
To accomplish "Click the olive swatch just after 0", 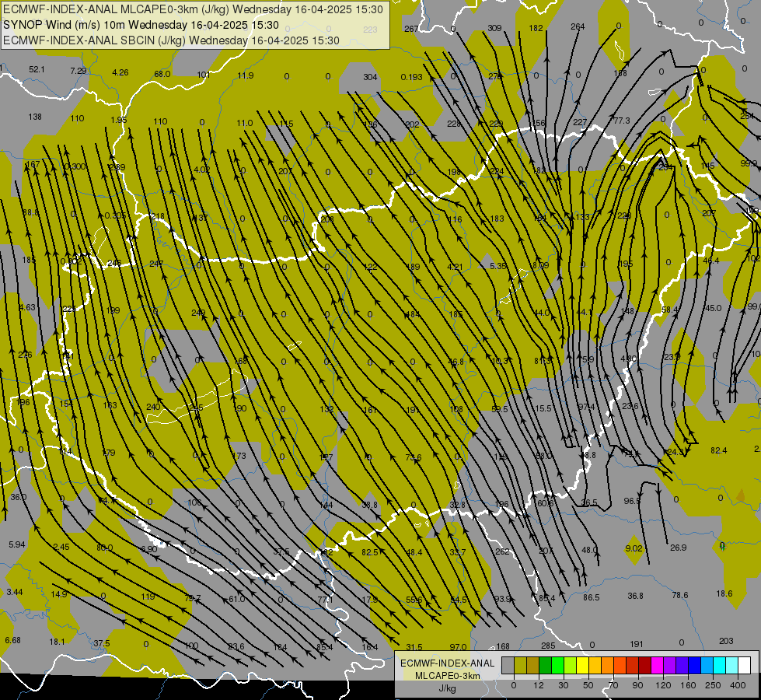I will [520, 665].
